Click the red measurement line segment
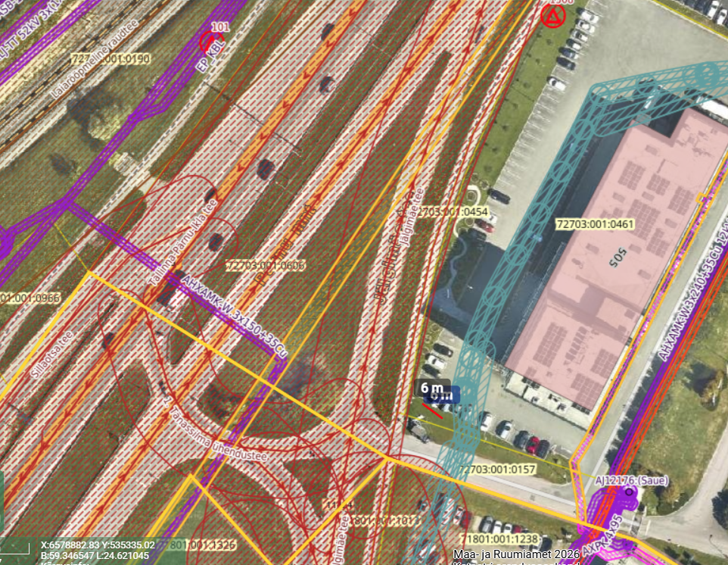The width and height of the screenshot is (728, 565). click(x=432, y=410)
